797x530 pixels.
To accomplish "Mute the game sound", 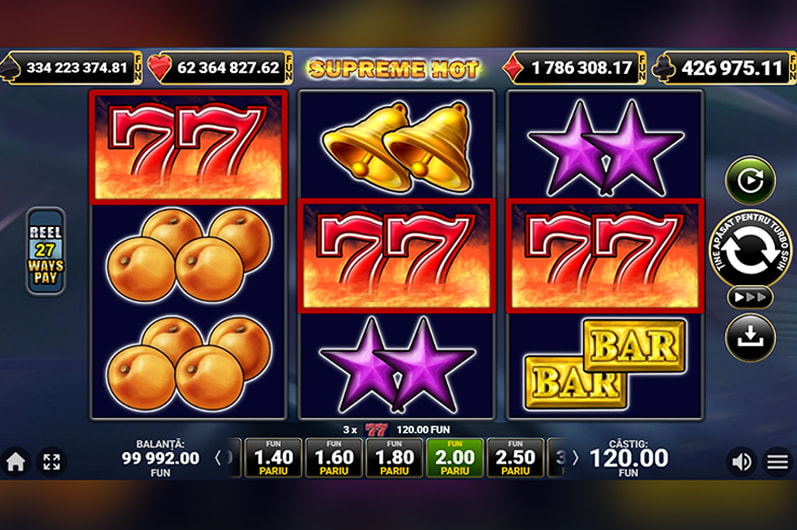I will coord(742,461).
